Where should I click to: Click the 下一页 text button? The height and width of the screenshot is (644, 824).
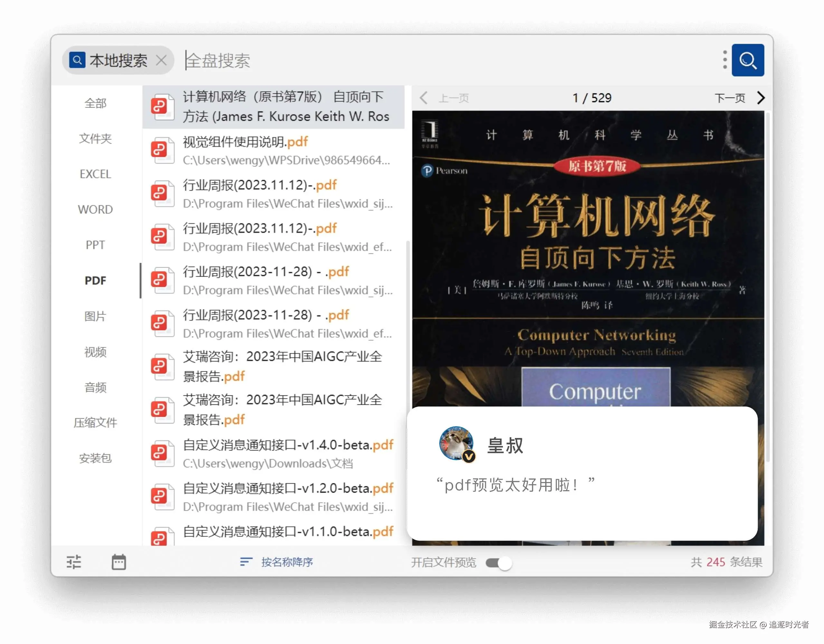point(730,98)
